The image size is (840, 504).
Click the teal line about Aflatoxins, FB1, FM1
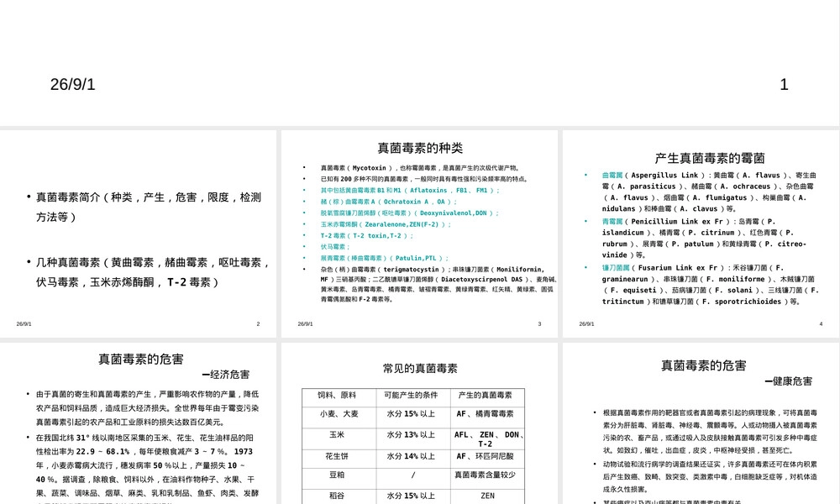[410, 190]
